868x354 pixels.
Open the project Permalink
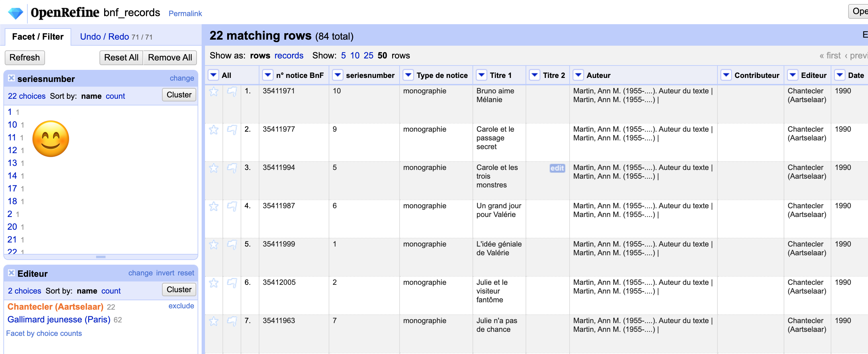pyautogui.click(x=185, y=13)
